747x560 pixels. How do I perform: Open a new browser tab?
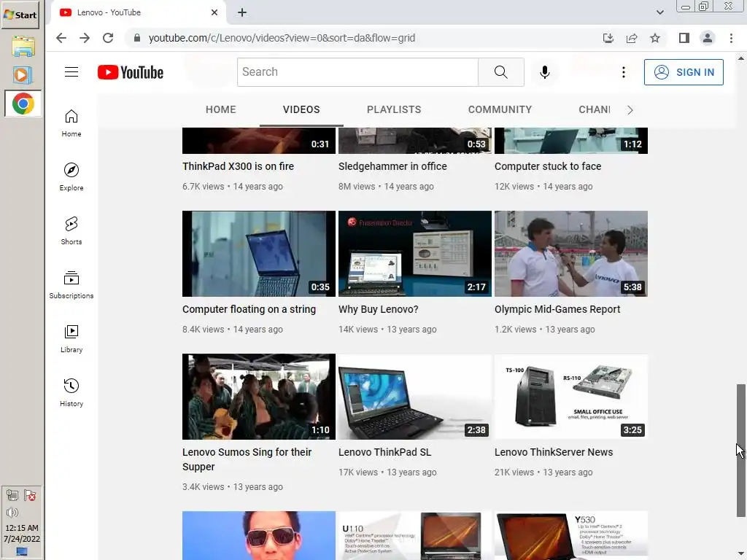(242, 12)
